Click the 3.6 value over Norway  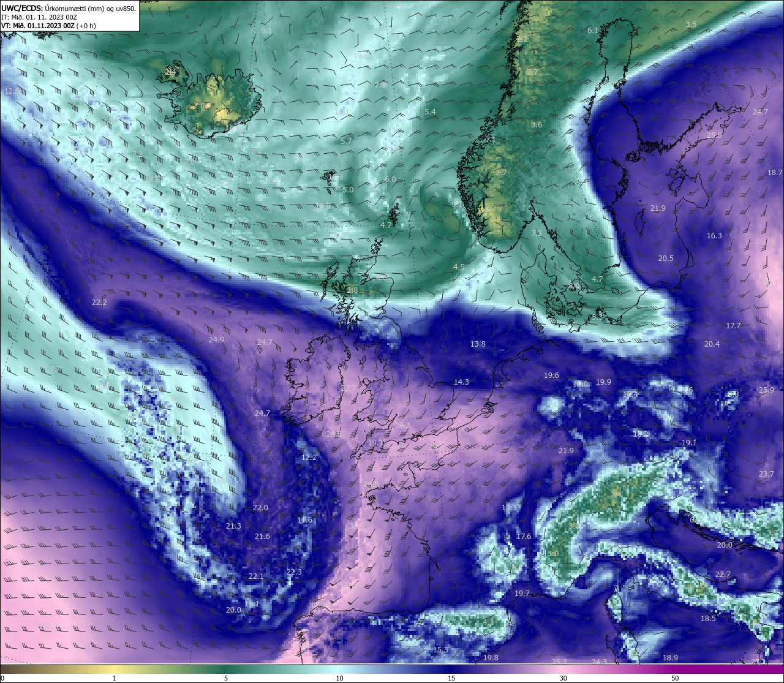pos(537,125)
